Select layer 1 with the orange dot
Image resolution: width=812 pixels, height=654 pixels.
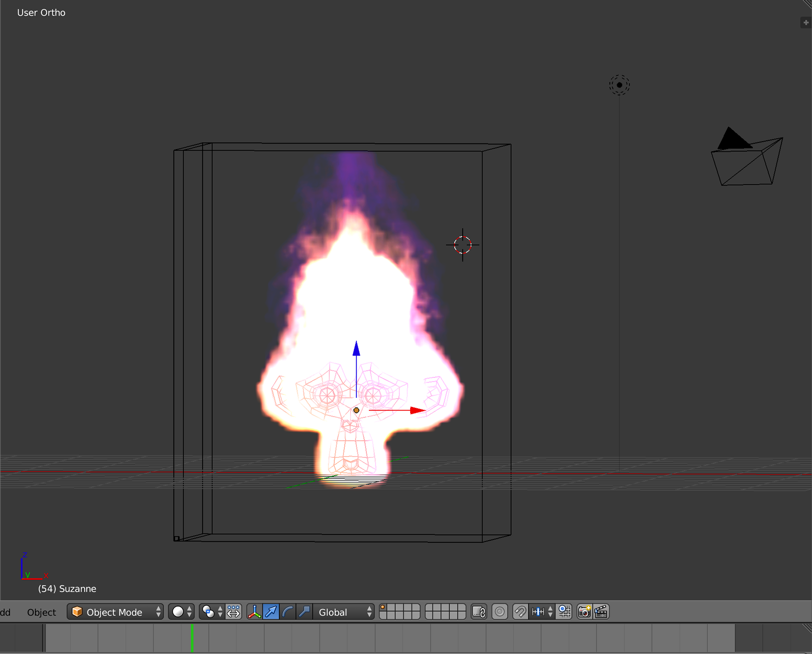pyautogui.click(x=383, y=608)
